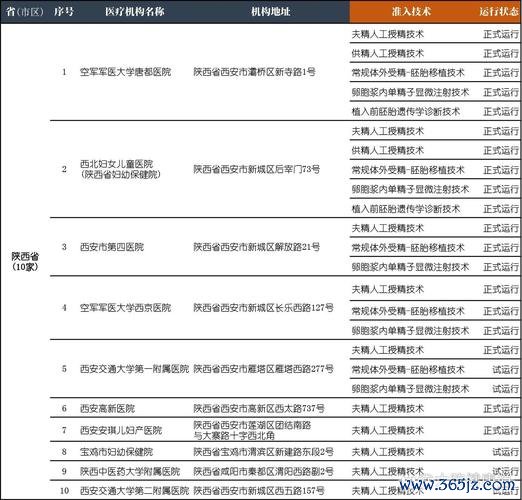Screen dimensions: 522x500
Task: Select hospital name 西安交通大学第一附属医院
Action: [x=134, y=369]
